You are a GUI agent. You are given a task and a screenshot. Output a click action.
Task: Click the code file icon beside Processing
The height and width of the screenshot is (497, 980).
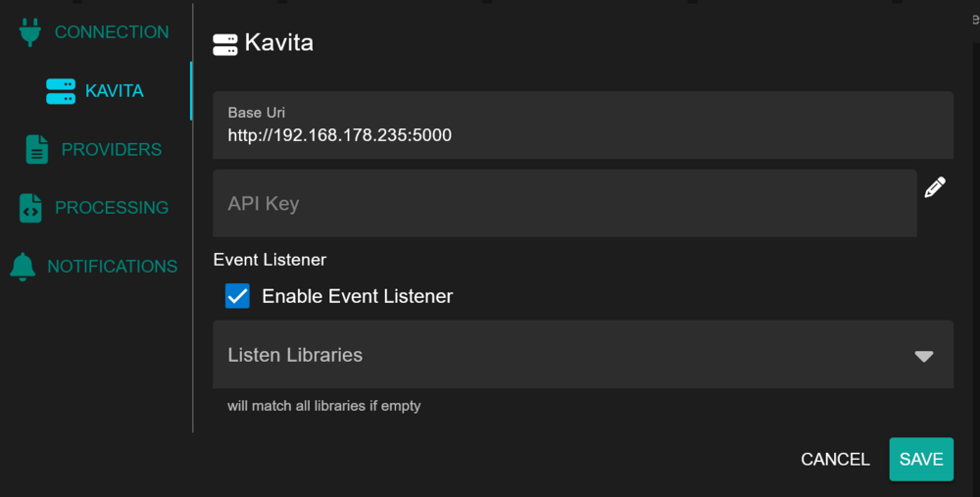click(x=30, y=208)
